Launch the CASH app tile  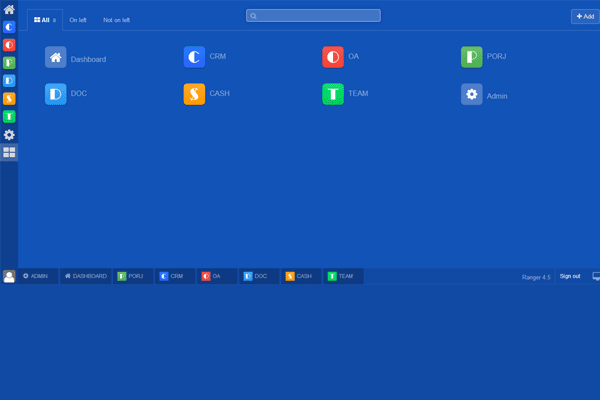coord(195,94)
